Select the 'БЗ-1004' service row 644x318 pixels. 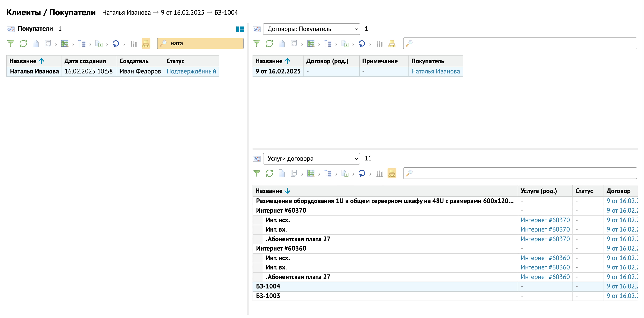pos(445,286)
